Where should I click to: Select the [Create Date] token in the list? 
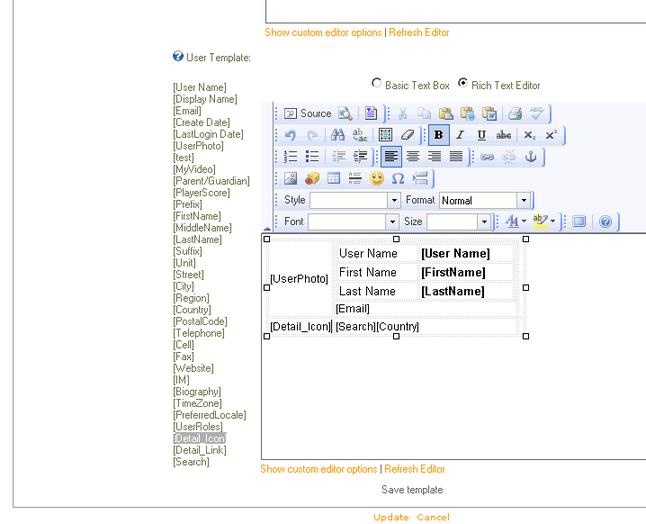click(201, 123)
